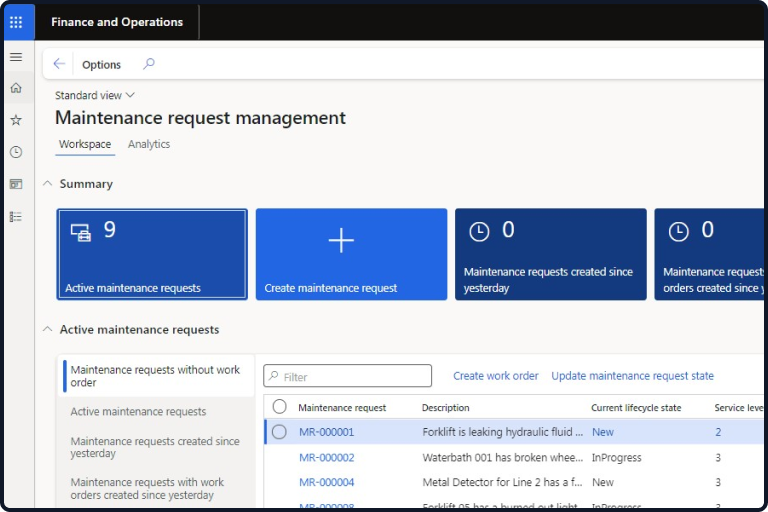The height and width of the screenshot is (512, 768).
Task: Sort by Current lifecycle state column header
Action: tap(636, 408)
